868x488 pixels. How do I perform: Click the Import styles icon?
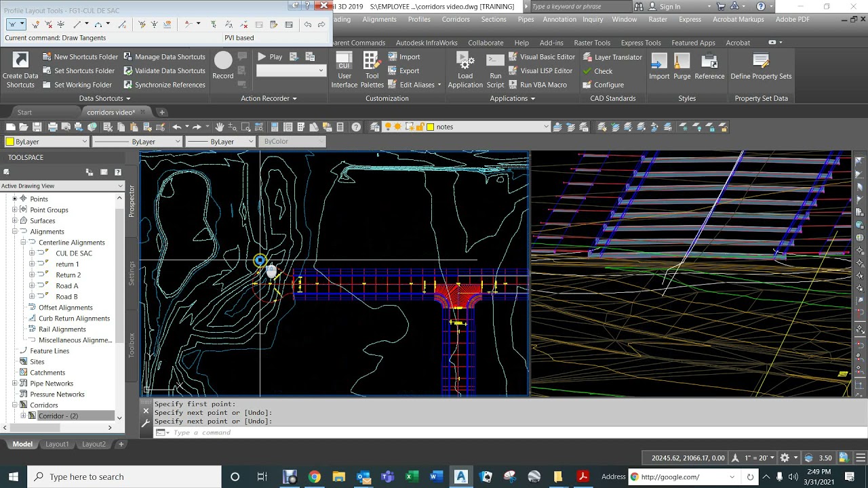coord(659,66)
